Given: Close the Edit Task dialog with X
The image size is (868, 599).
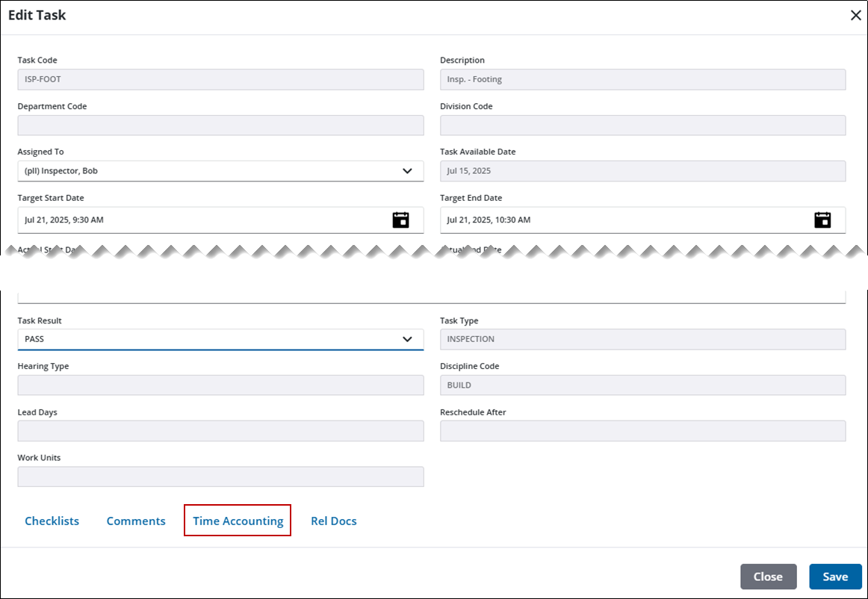Looking at the screenshot, I should point(855,16).
